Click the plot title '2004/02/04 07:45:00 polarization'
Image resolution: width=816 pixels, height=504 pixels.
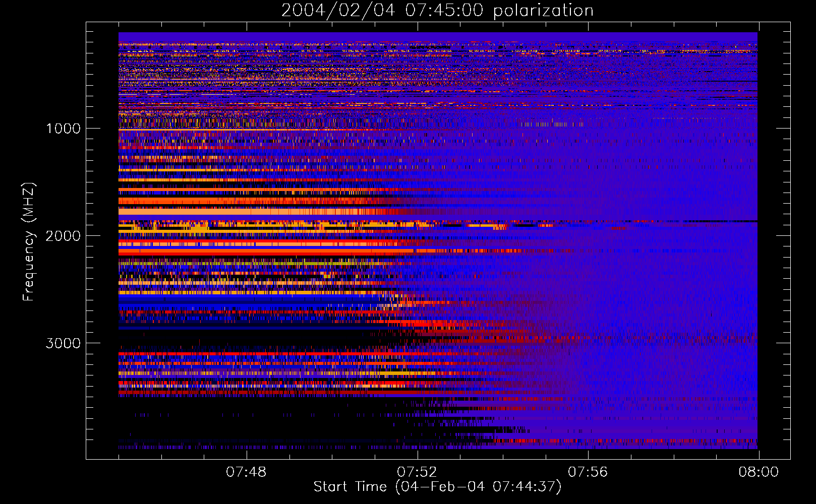(437, 10)
